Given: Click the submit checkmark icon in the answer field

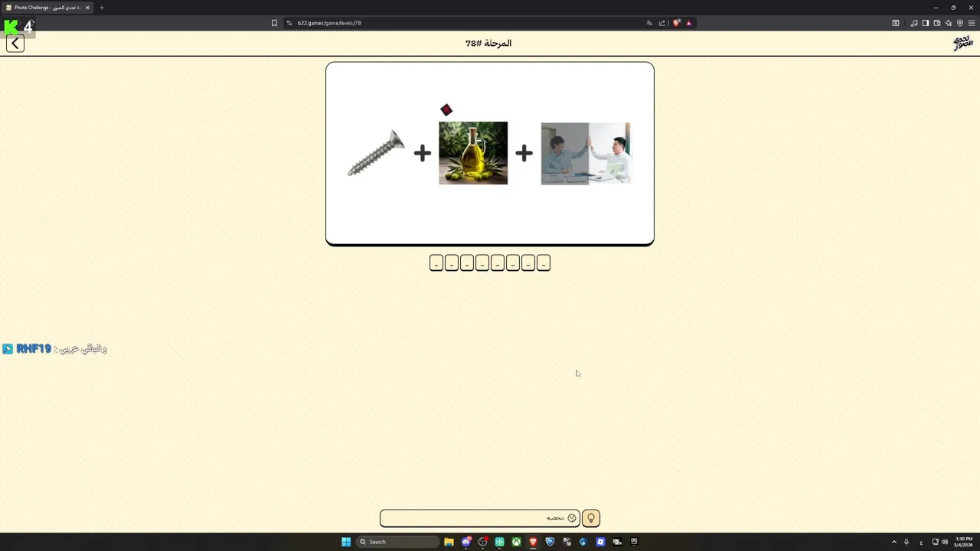Looking at the screenshot, I should pyautogui.click(x=572, y=518).
